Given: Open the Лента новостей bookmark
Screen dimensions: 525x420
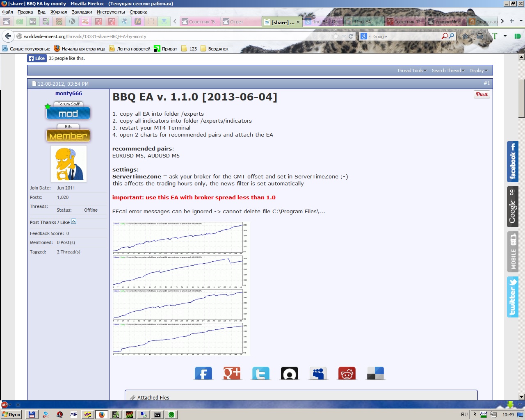Looking at the screenshot, I should click(130, 49).
